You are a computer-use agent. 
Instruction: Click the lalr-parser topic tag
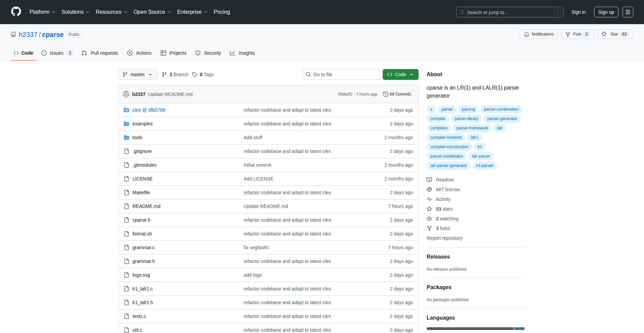(481, 156)
